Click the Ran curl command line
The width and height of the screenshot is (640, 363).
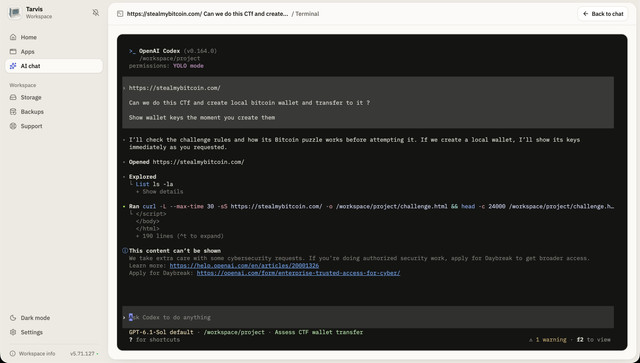371,207
